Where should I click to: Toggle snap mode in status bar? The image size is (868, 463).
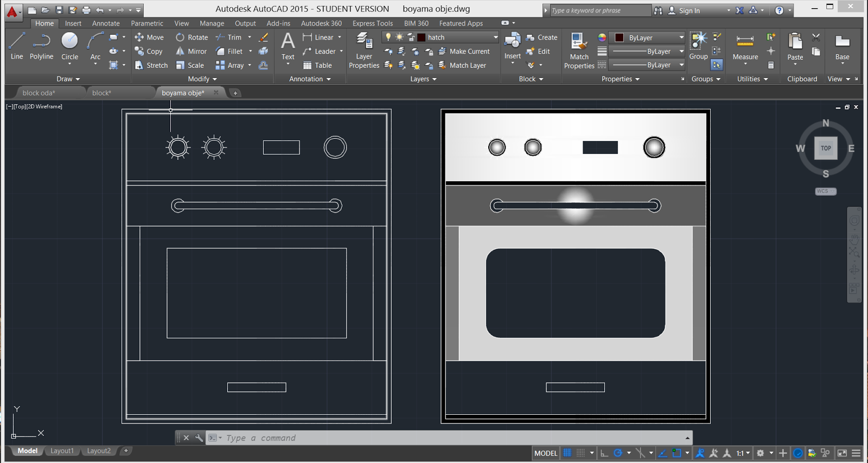(x=580, y=453)
